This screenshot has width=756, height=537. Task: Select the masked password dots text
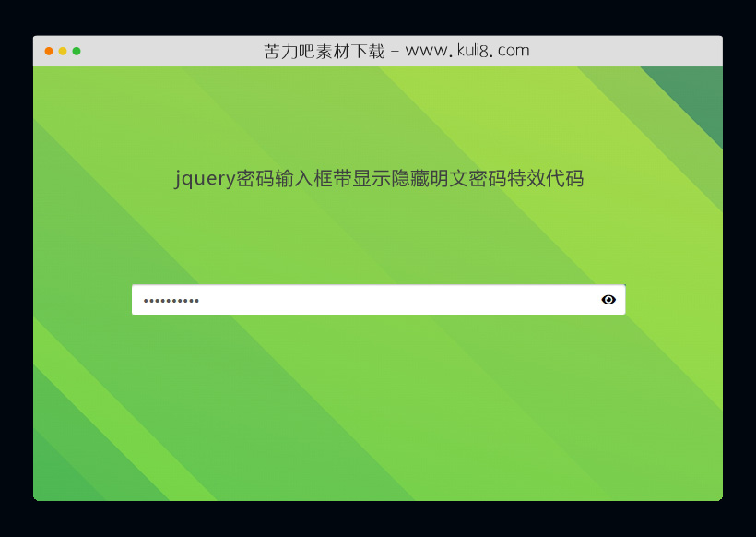coord(172,299)
